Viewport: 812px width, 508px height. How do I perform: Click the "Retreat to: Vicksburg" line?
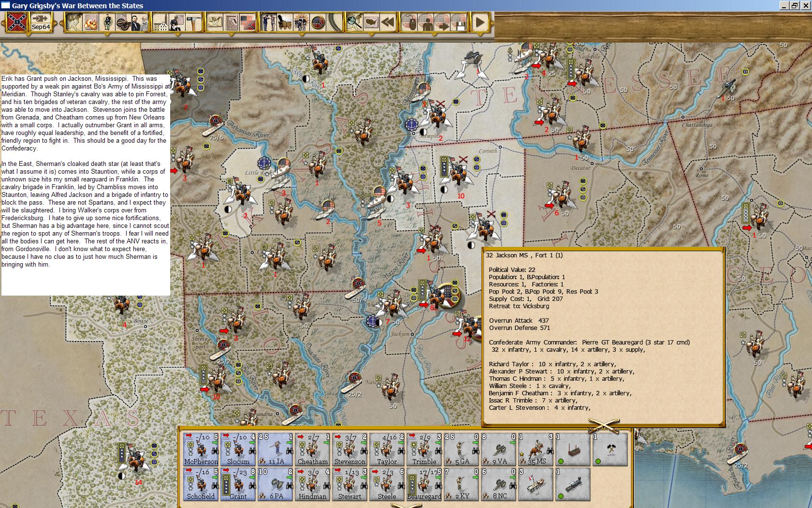coord(519,306)
